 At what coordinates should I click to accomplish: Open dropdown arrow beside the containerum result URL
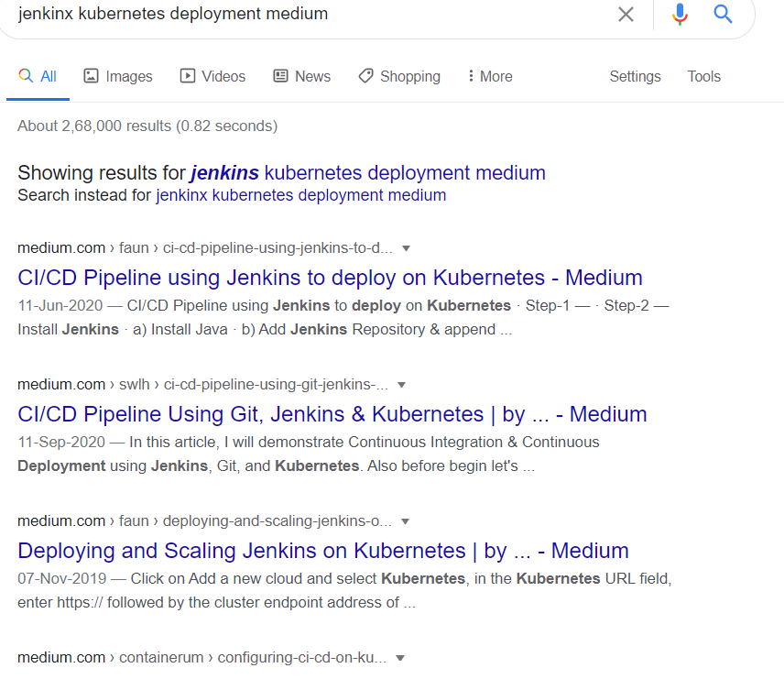(x=400, y=658)
